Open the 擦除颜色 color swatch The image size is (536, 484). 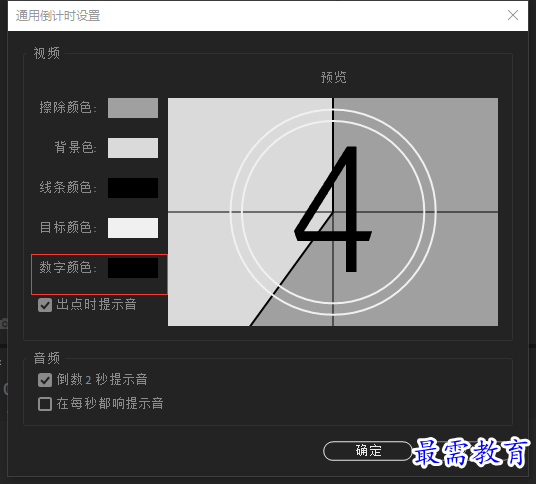coord(133,108)
